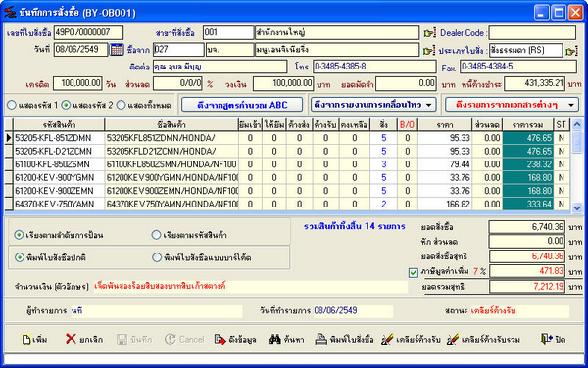Click the contact name field คุณ อุบล มีบุญ
Screen dimensions: 588x368
220,67
